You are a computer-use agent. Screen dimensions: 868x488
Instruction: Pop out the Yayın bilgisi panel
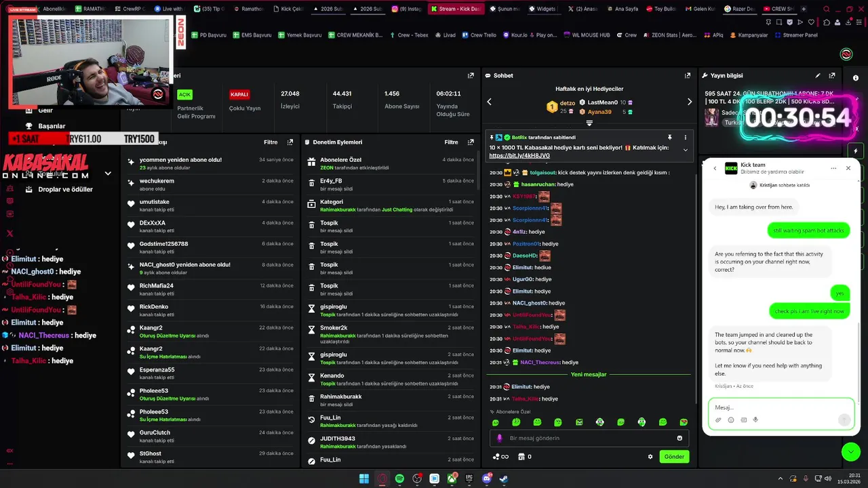(x=832, y=76)
